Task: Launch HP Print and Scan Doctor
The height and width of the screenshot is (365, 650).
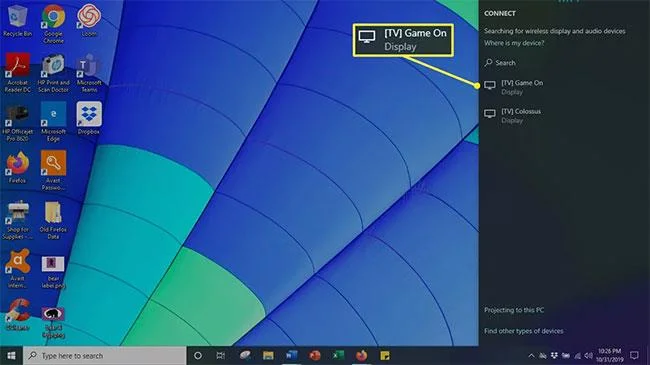Action: click(x=53, y=73)
